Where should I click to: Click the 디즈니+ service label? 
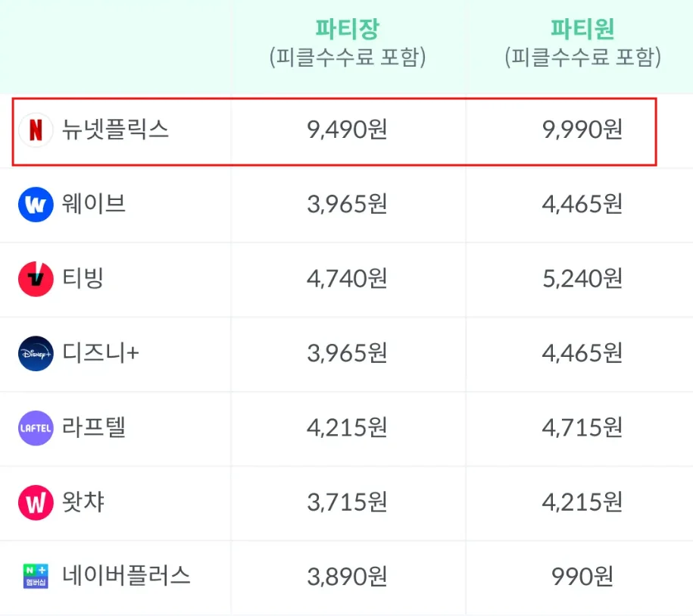pos(101,353)
